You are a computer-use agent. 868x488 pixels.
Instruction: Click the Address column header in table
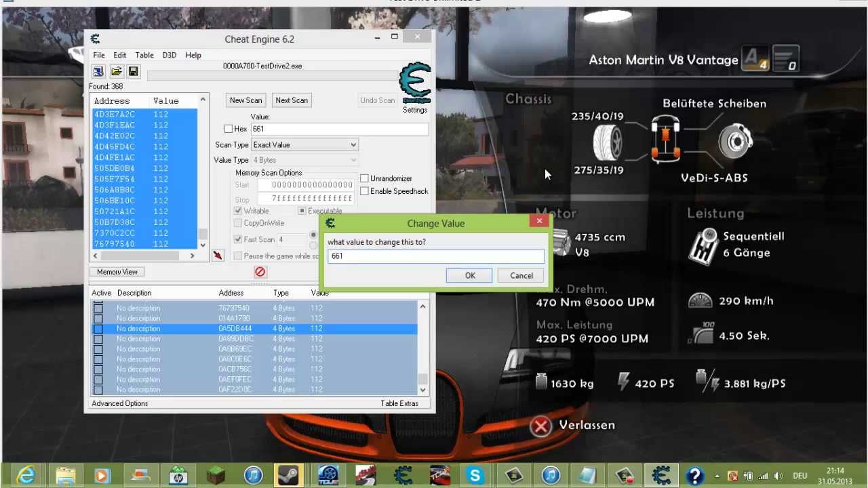pyautogui.click(x=231, y=293)
